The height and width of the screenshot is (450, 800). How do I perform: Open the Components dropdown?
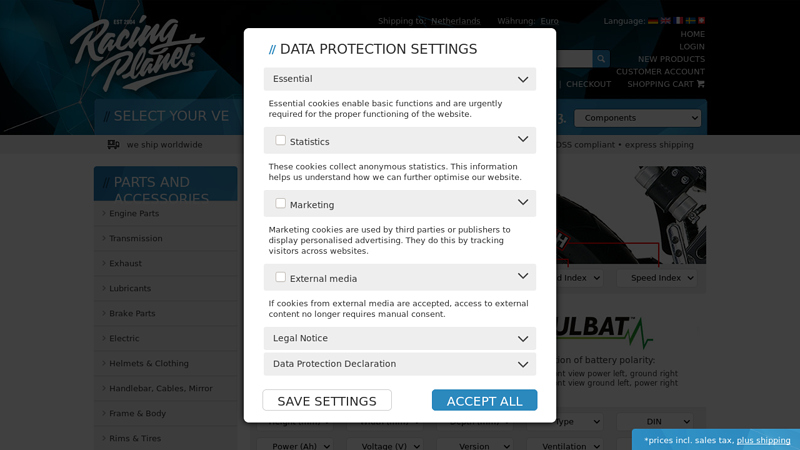click(x=637, y=118)
